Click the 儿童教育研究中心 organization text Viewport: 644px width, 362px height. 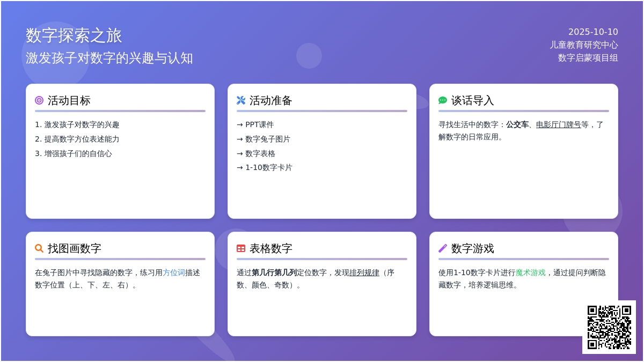[583, 45]
